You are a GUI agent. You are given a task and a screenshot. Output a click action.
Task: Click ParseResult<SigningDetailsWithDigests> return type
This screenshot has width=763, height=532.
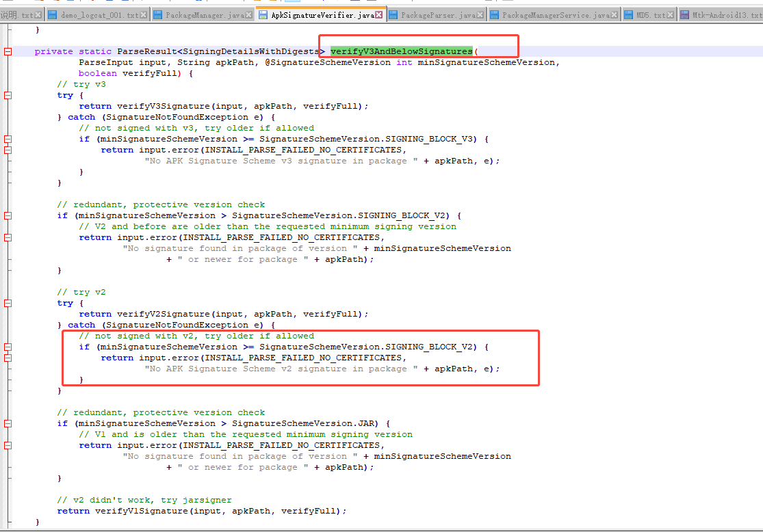(x=221, y=51)
